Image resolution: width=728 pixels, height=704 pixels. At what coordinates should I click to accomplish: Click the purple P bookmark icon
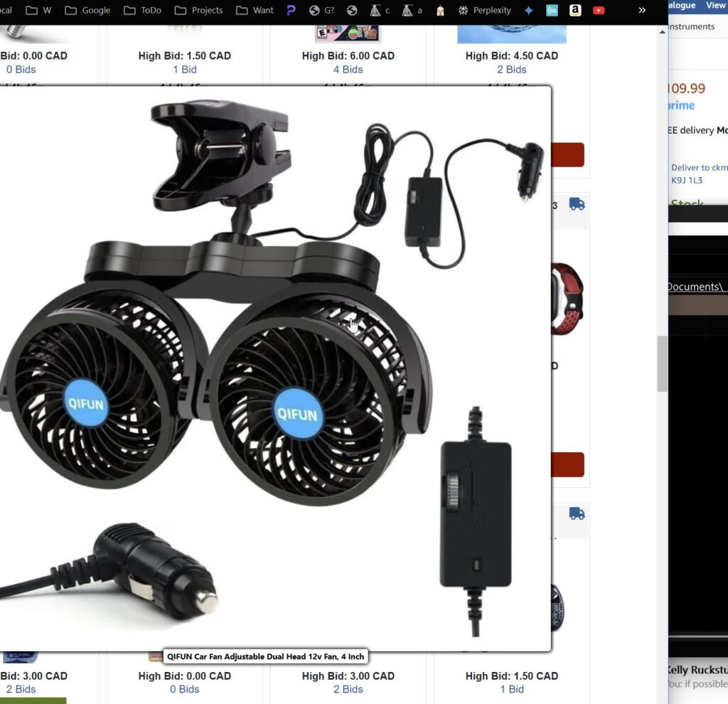coord(291,11)
